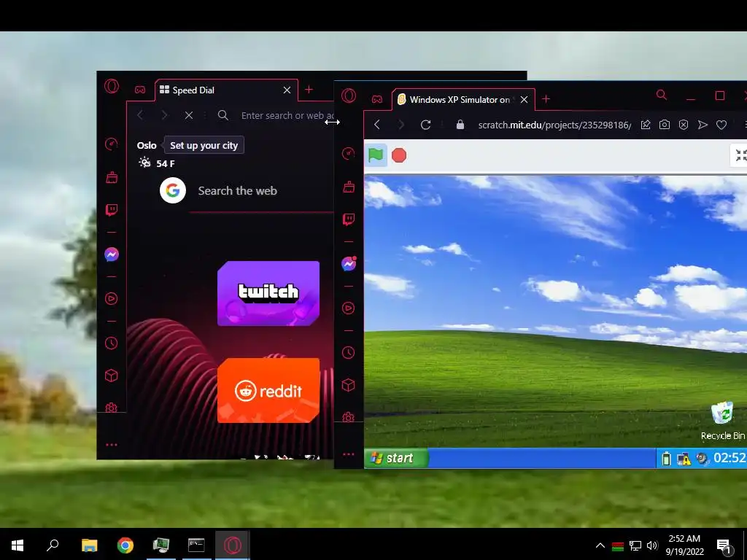Go back in the Scratch window

(377, 125)
